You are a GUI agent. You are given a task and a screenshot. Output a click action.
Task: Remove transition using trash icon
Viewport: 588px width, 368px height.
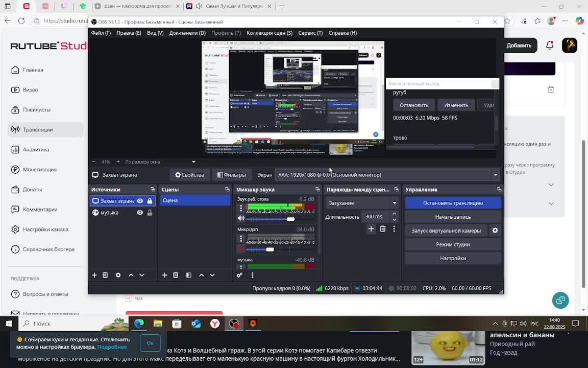pyautogui.click(x=382, y=228)
